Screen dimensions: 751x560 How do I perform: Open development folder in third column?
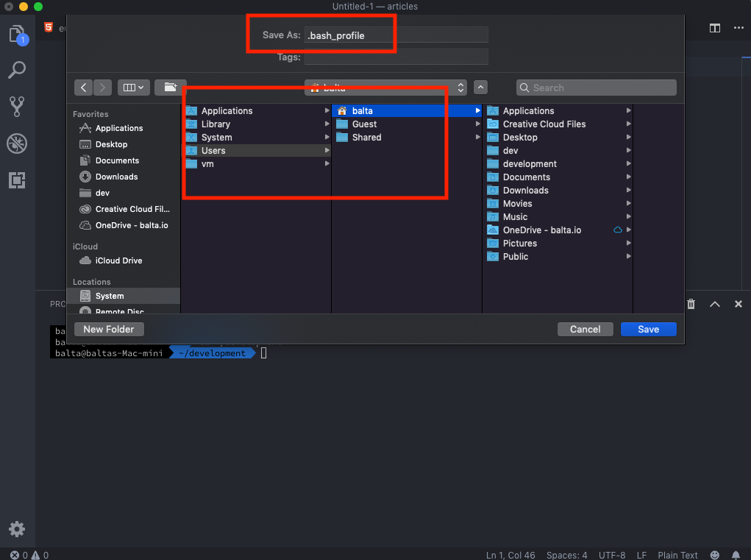coord(558,164)
